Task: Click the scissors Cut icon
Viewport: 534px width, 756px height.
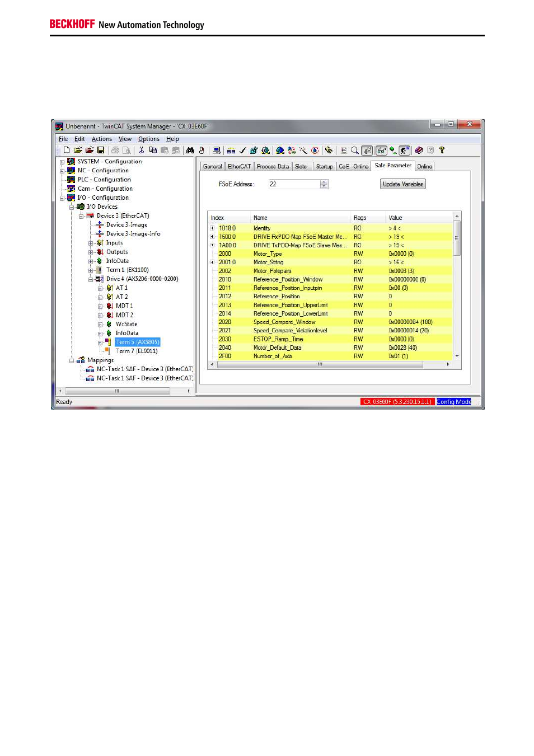Action: [142, 150]
